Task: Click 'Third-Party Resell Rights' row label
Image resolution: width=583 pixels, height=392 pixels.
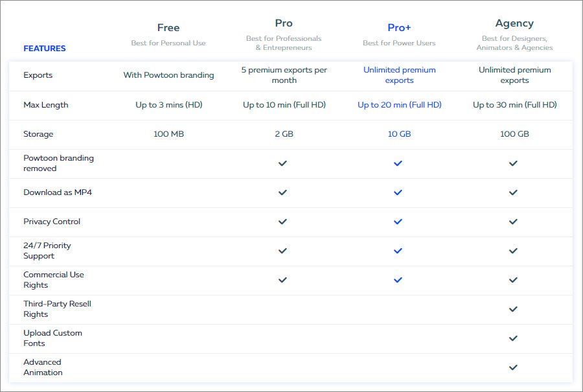Action: click(x=57, y=309)
